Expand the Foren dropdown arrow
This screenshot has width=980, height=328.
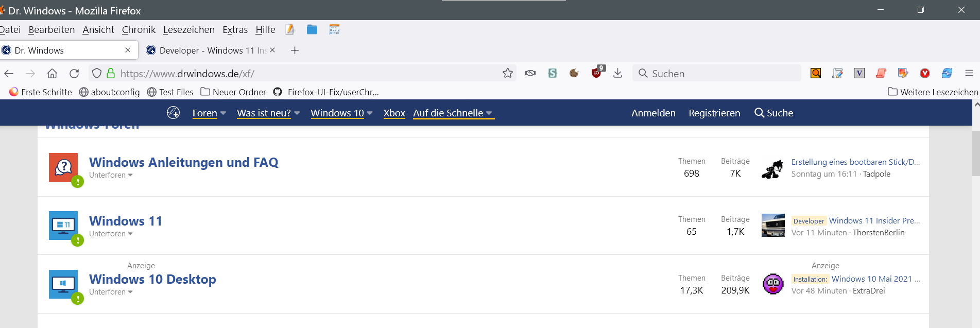(x=223, y=113)
